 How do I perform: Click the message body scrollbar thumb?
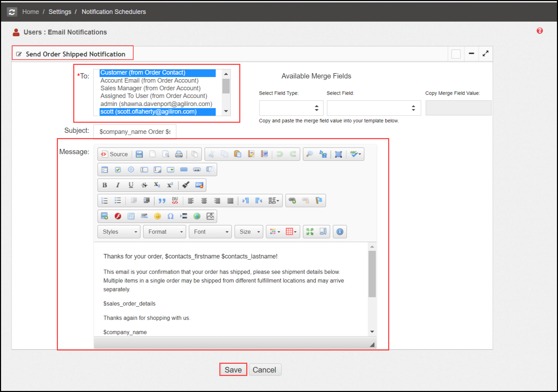(372, 274)
